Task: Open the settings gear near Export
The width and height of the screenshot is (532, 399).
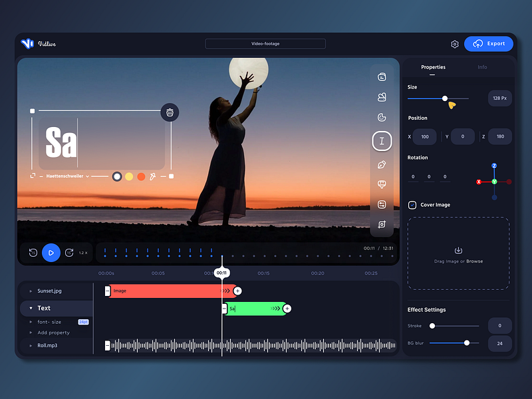Action: coord(454,44)
